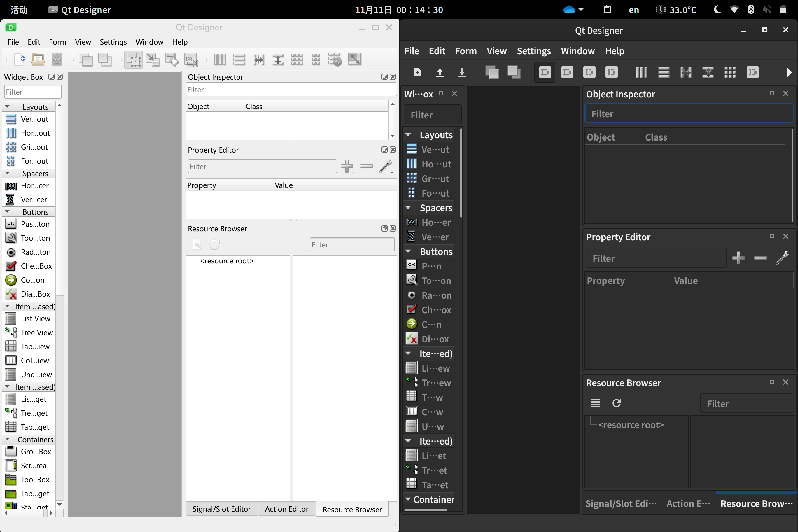Click New Form icon in dark window toolbar
798x532 pixels.
coord(418,72)
